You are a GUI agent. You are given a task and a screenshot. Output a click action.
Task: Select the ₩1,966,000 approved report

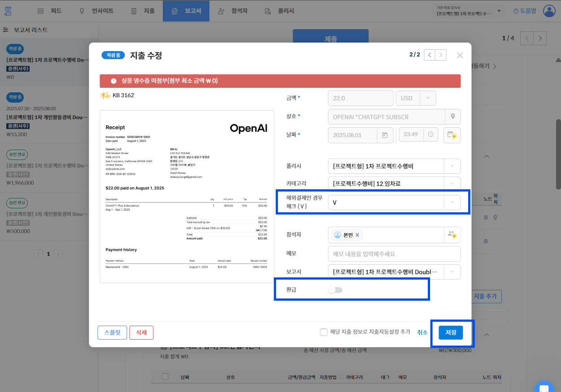point(49,168)
